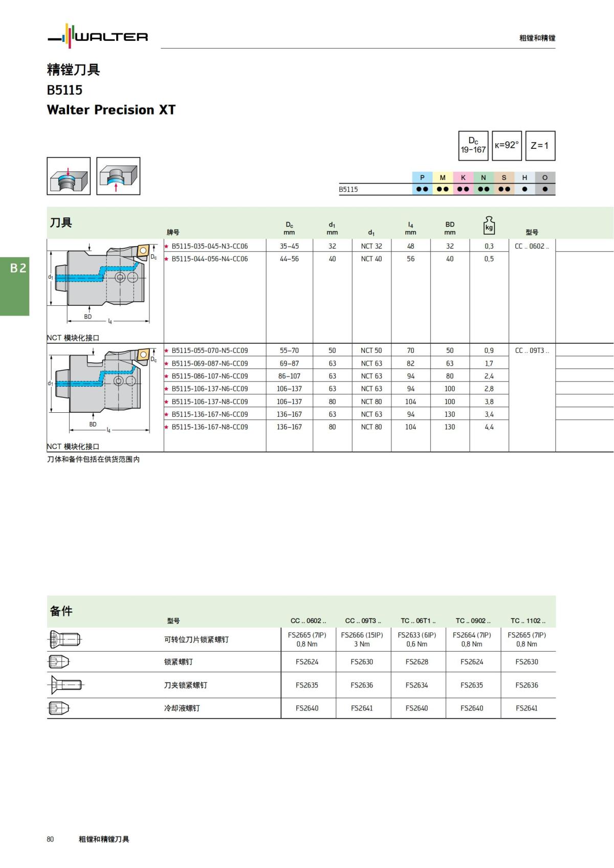Click the 4,4 weight value

[x=489, y=427]
